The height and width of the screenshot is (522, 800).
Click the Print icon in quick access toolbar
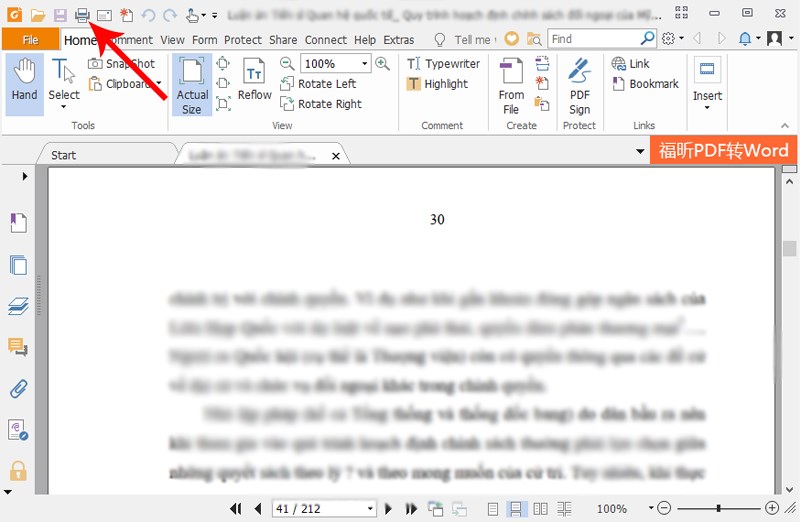[x=82, y=15]
